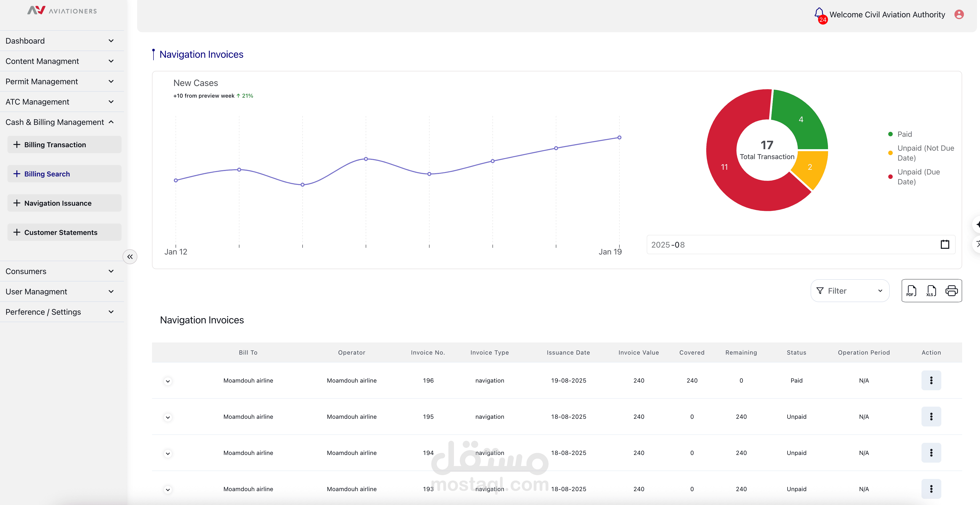Expand the Permit Management chevron
The height and width of the screenshot is (505, 980).
(111, 81)
